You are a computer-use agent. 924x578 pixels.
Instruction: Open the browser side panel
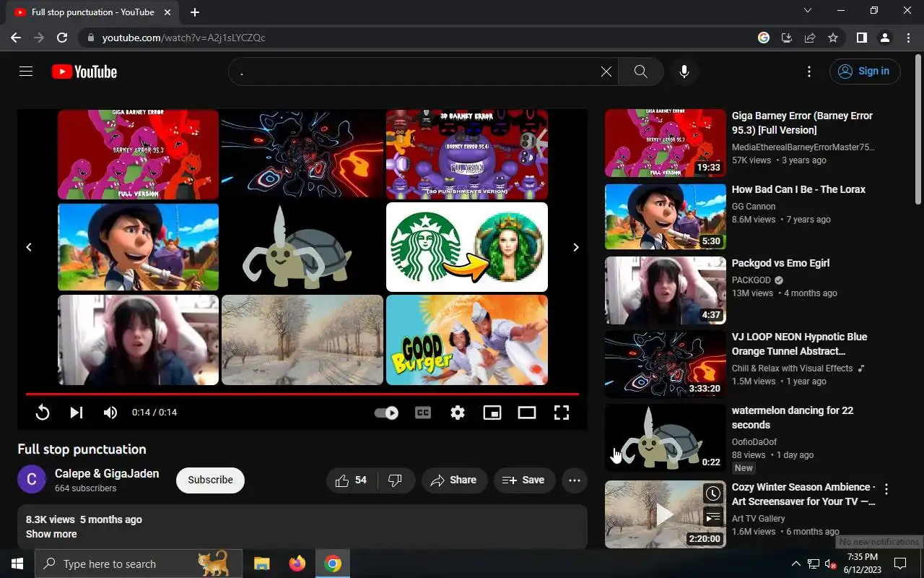[862, 38]
